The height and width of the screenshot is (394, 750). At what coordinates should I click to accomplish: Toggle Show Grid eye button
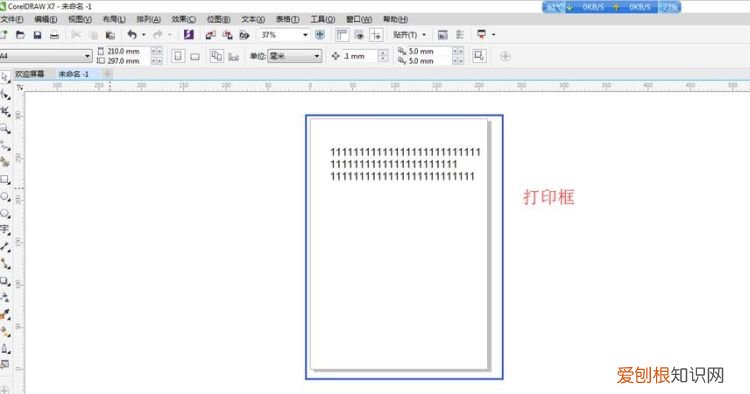pos(359,35)
